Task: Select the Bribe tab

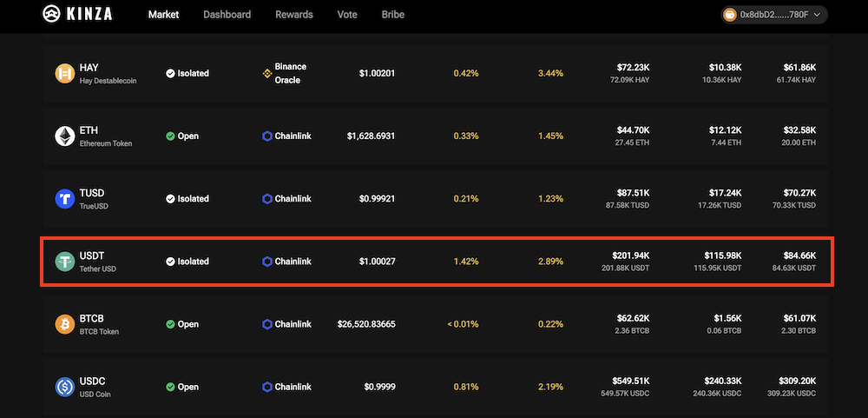Action: pos(393,15)
